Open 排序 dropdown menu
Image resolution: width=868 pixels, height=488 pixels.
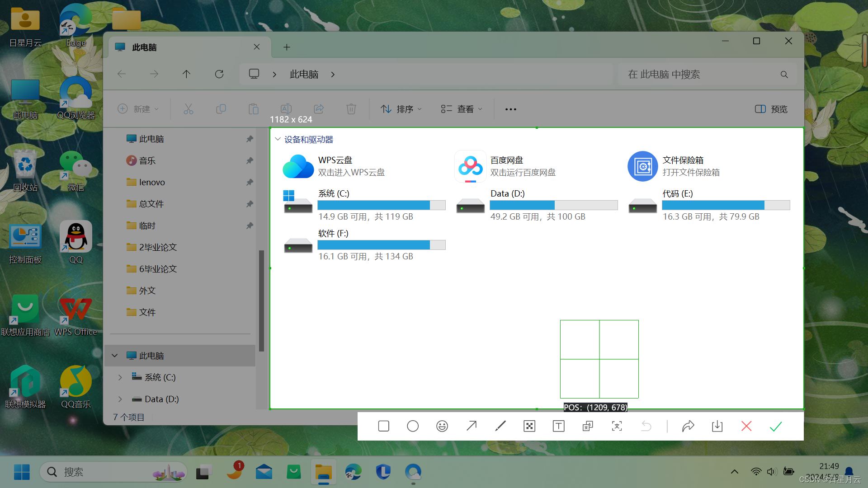401,109
